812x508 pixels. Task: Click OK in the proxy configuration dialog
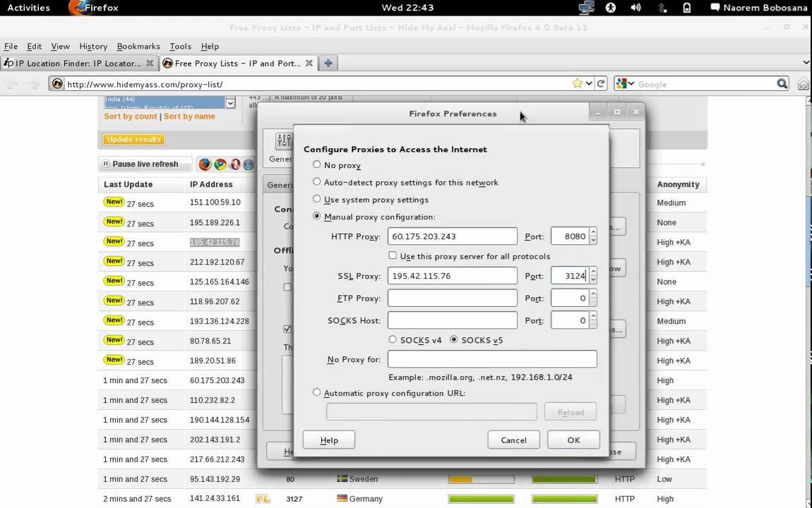pyautogui.click(x=573, y=440)
